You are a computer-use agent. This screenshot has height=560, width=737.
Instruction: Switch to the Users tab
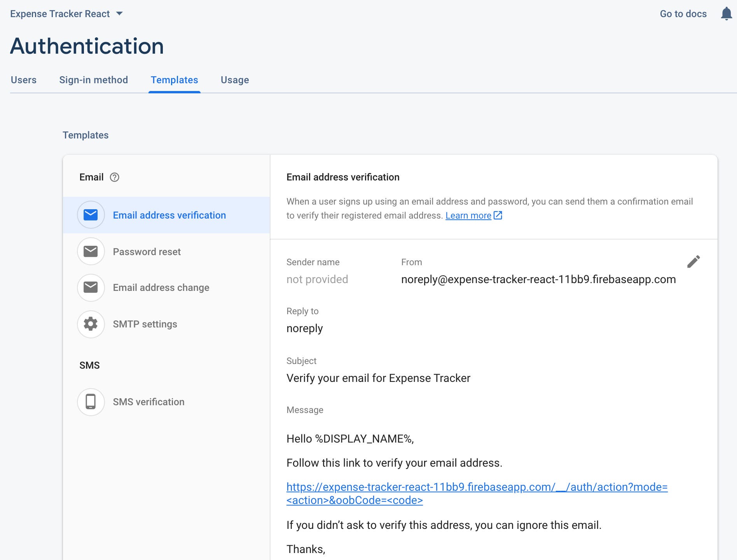pos(24,80)
